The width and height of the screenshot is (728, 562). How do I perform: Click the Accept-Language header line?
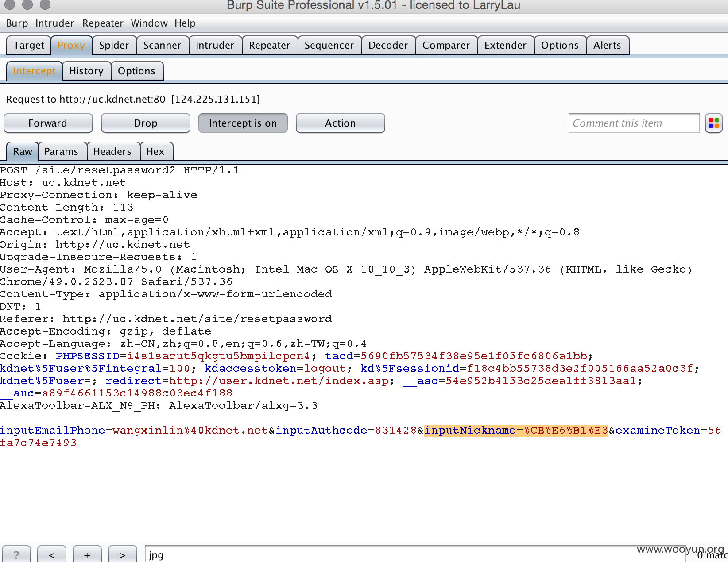pyautogui.click(x=183, y=343)
